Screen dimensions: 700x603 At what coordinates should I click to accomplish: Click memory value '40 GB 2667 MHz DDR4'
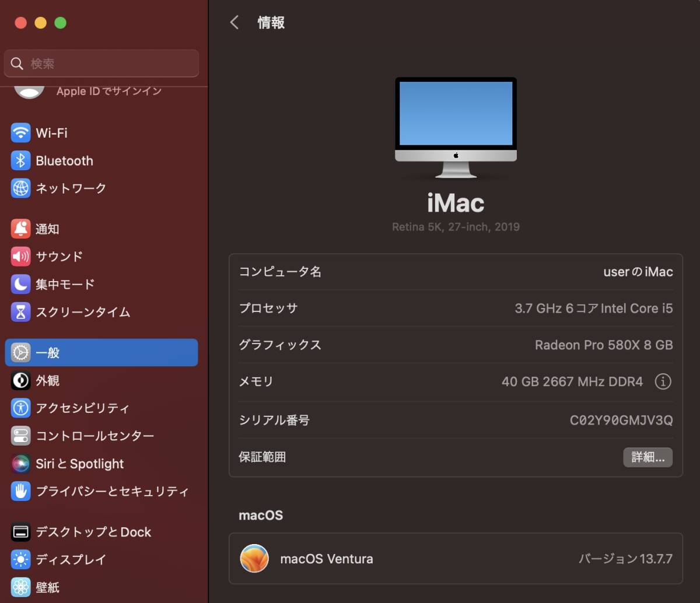pyautogui.click(x=572, y=382)
